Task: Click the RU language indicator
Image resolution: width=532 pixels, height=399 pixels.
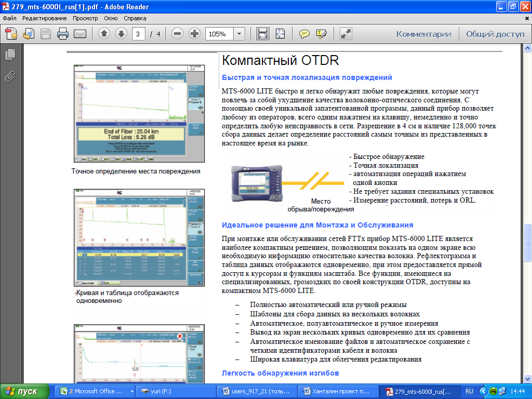Action: point(469,391)
